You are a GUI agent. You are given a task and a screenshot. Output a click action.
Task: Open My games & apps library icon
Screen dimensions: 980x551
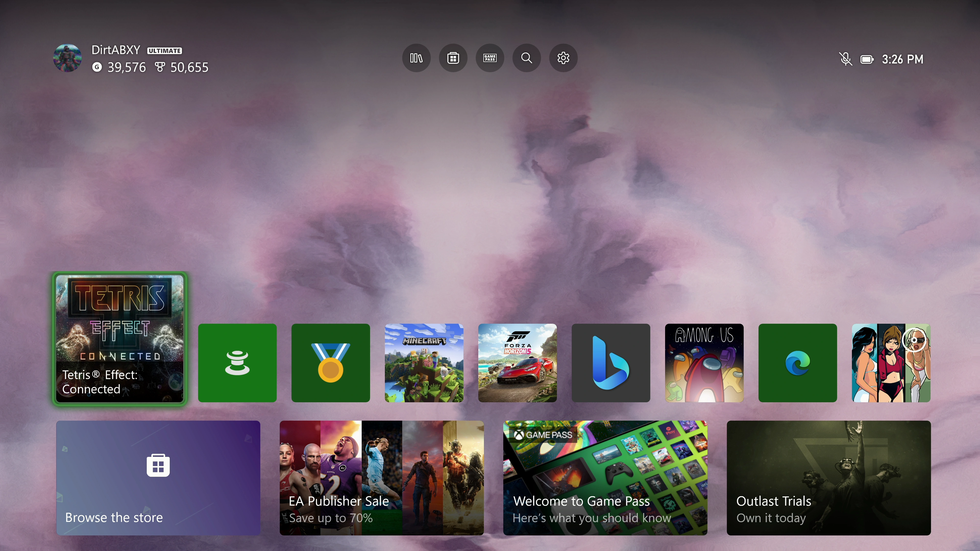coord(416,58)
